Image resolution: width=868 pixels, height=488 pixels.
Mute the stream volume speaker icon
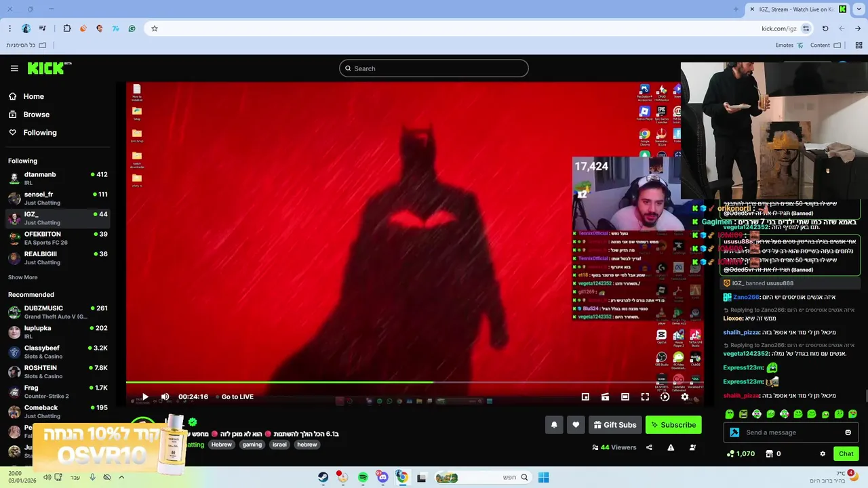(x=165, y=396)
